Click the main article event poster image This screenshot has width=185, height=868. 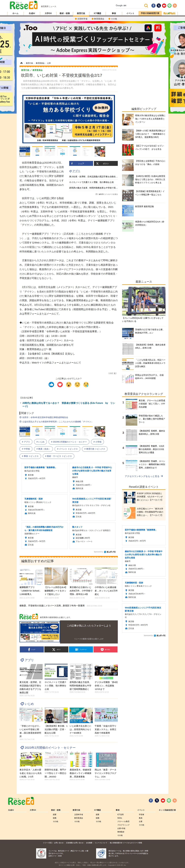[x=69, y=119]
